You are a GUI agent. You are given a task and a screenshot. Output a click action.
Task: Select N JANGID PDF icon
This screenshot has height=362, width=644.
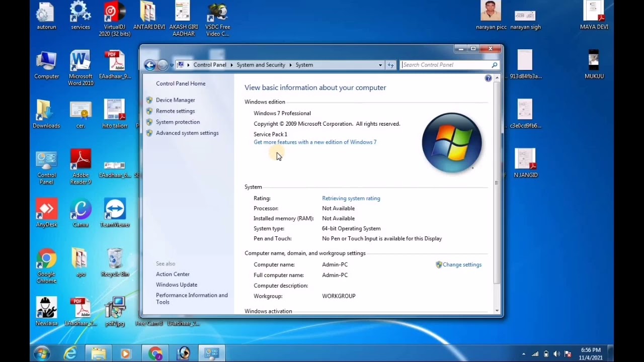pyautogui.click(x=525, y=164)
